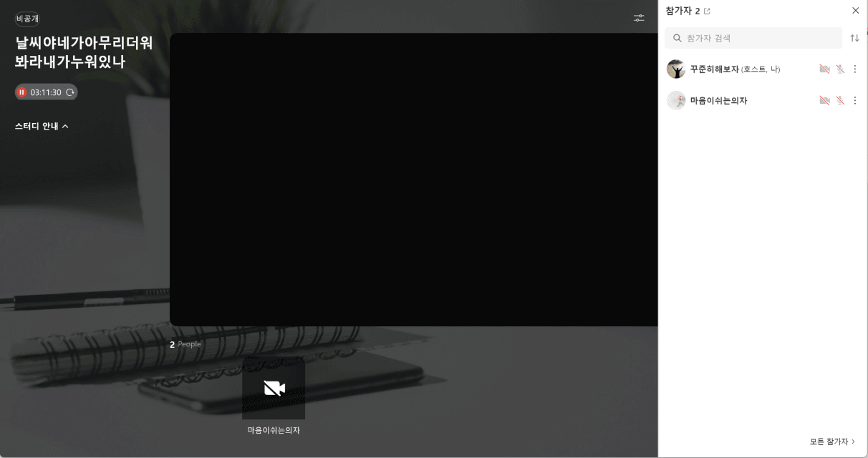Screen dimensions: 868x458
Task: Click the study room title 날씨야네가아무리더워봐라내가누워있나
Action: click(84, 52)
